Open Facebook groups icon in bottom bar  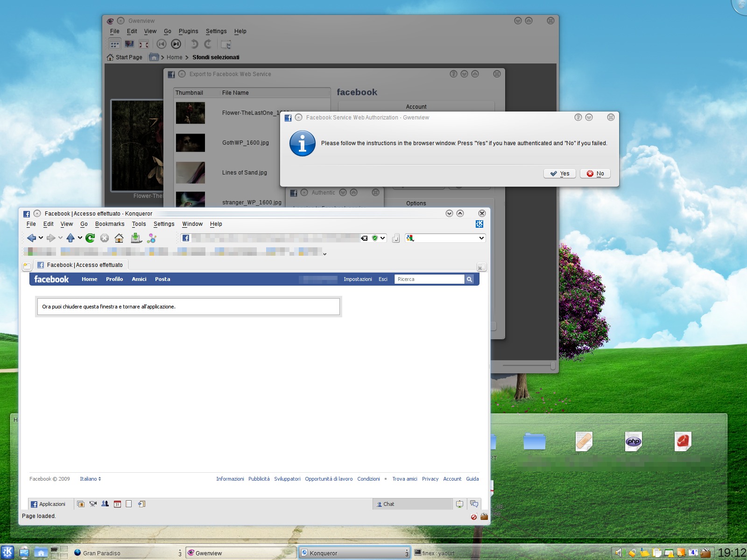tap(105, 504)
